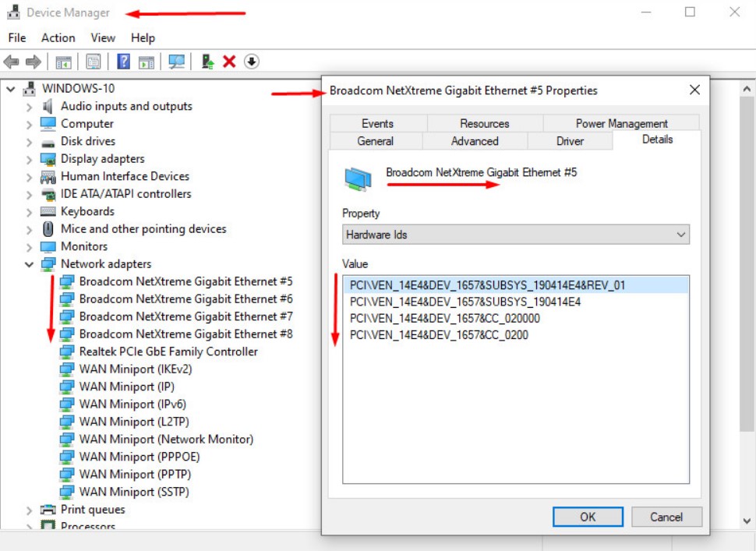This screenshot has width=756, height=551.
Task: Open the File menu
Action: click(x=17, y=37)
